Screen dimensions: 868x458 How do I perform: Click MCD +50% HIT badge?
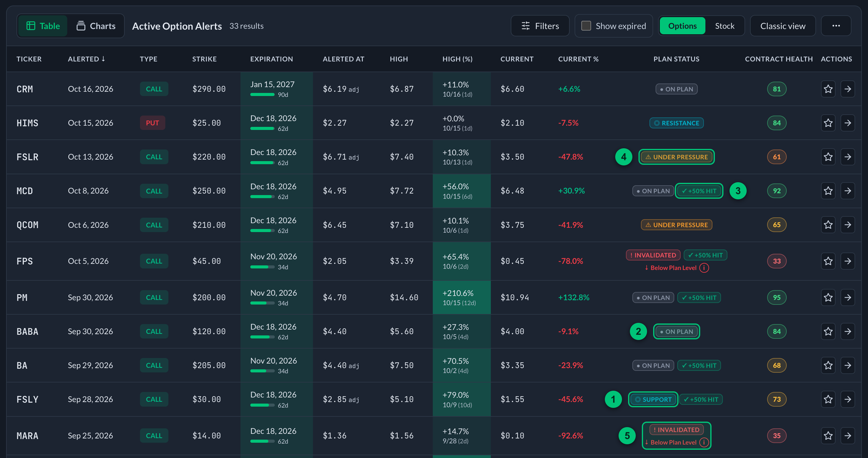(699, 191)
